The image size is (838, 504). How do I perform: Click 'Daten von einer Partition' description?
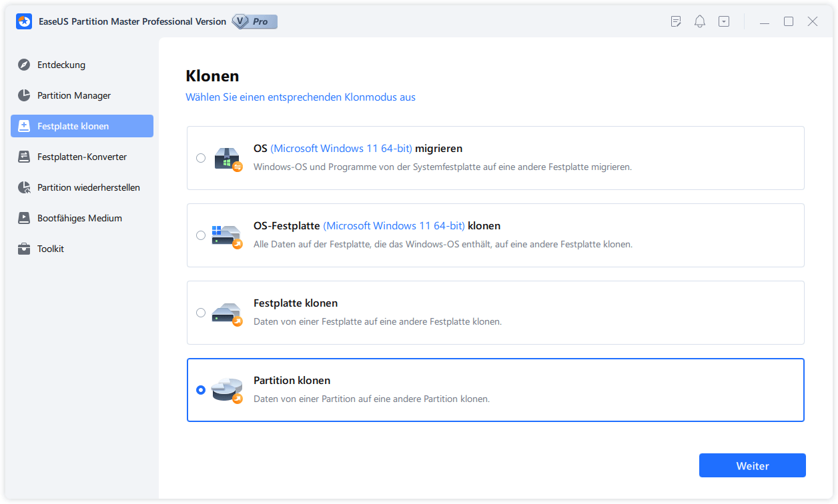click(372, 399)
